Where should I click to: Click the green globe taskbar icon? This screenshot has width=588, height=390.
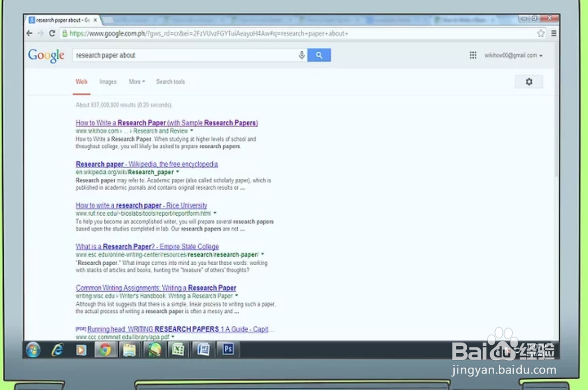click(x=154, y=349)
